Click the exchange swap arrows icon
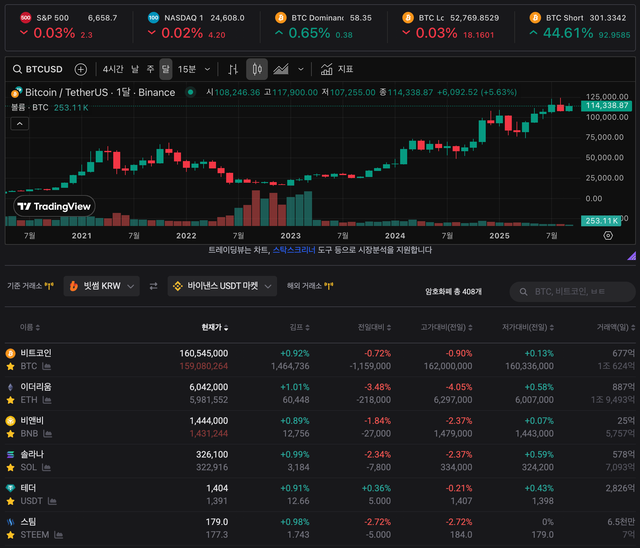The height and width of the screenshot is (548, 640). [154, 286]
